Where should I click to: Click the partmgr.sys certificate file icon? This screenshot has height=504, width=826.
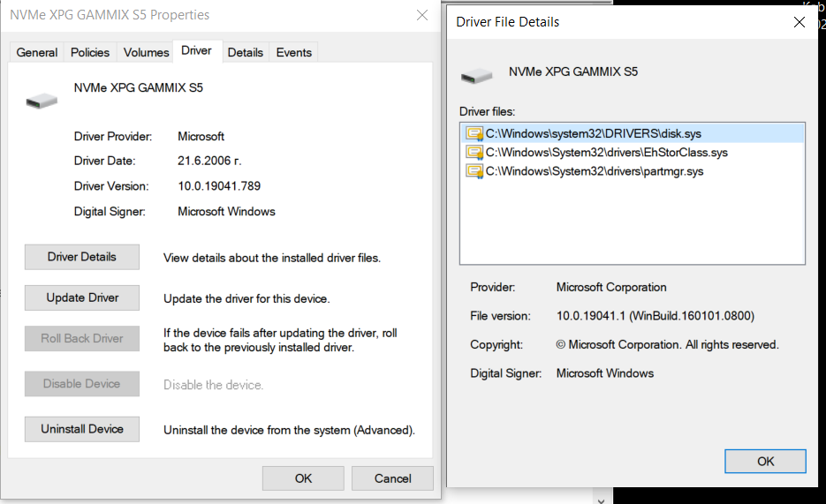(474, 171)
